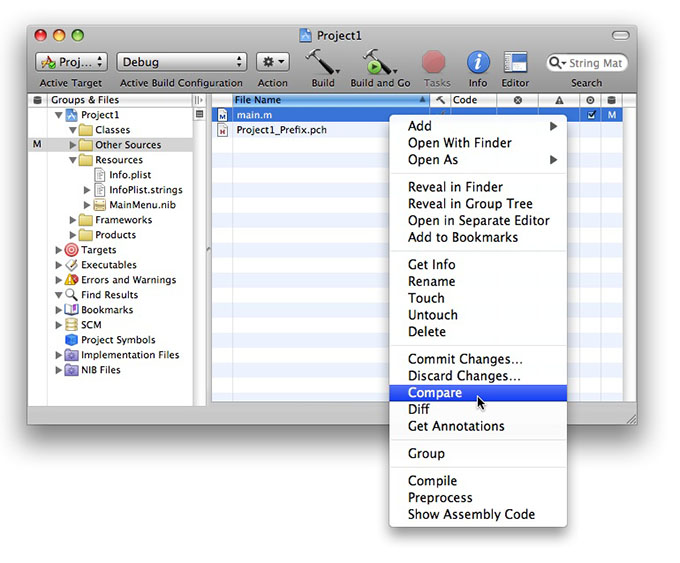Sort by the SCM status column header

[611, 100]
